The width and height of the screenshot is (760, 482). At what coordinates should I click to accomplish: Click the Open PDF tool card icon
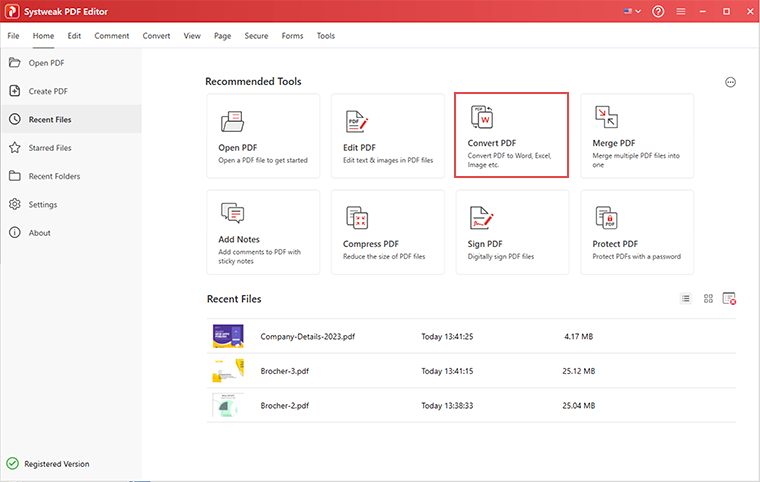click(233, 122)
